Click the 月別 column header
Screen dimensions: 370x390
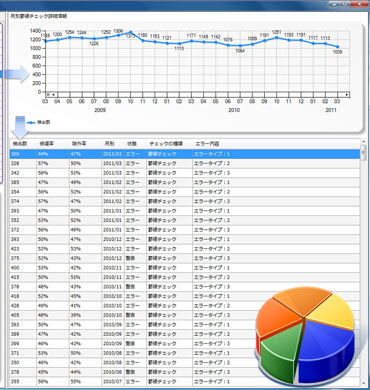[109, 144]
